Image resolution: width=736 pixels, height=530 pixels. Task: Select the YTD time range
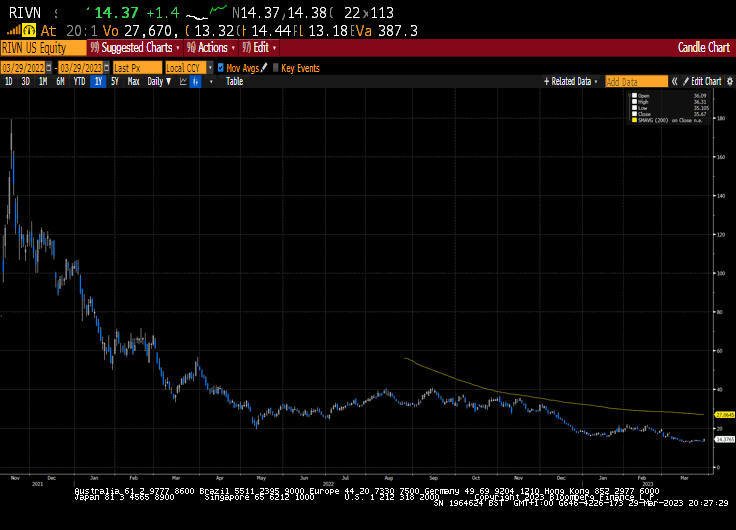[79, 82]
